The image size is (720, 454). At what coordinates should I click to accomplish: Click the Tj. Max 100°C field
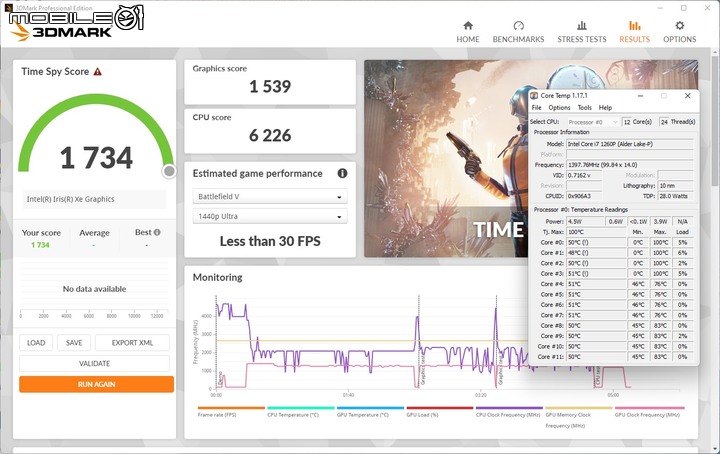[x=596, y=232]
